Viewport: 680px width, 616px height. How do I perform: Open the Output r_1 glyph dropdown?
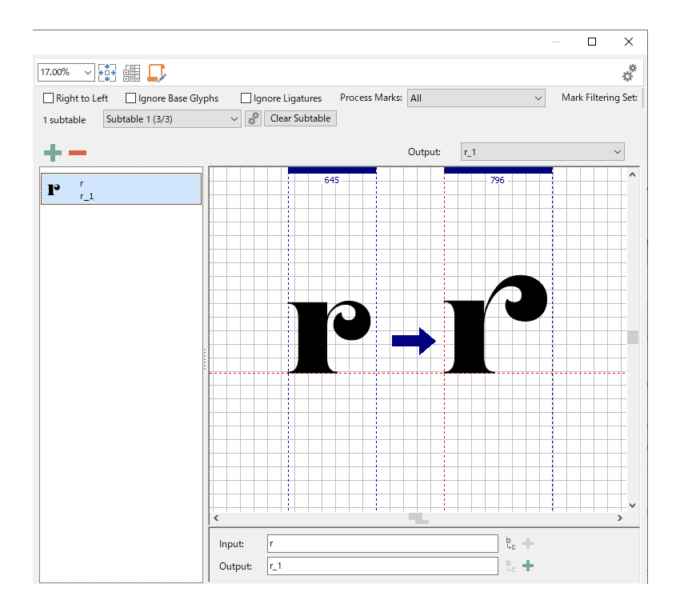542,152
